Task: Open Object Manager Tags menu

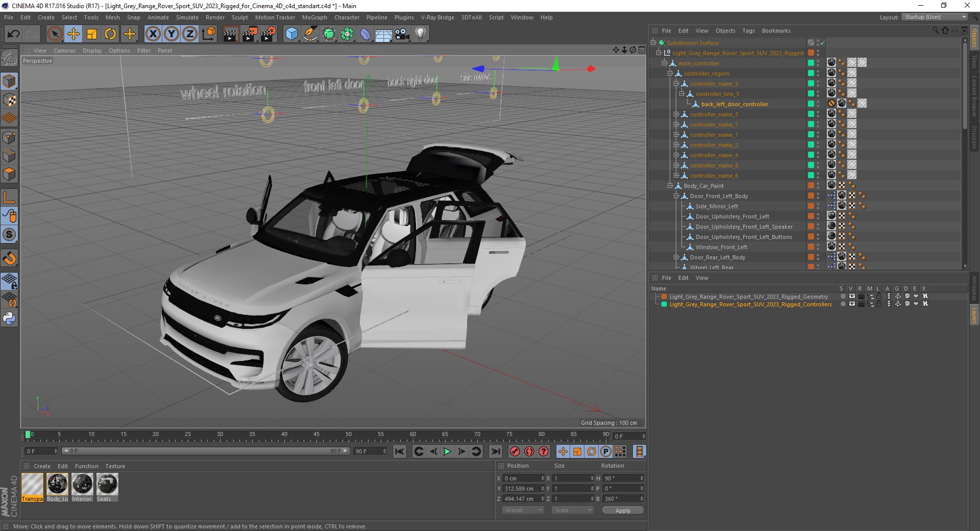Action: [x=748, y=31]
